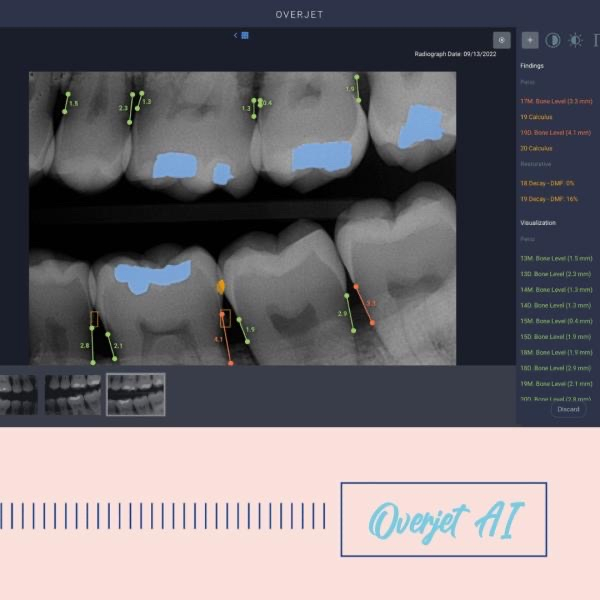Click the Visualization section heading
The image size is (600, 600).
[x=538, y=223]
